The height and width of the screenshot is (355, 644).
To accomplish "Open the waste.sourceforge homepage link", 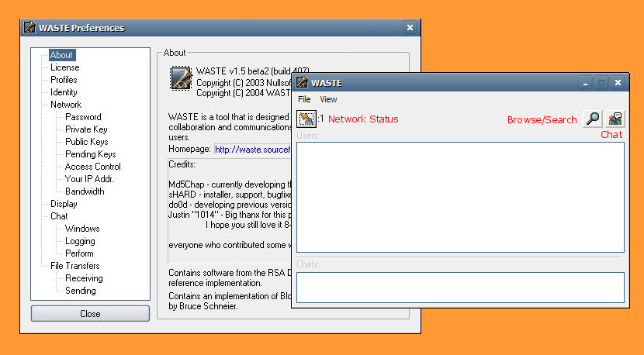I will 253,150.
